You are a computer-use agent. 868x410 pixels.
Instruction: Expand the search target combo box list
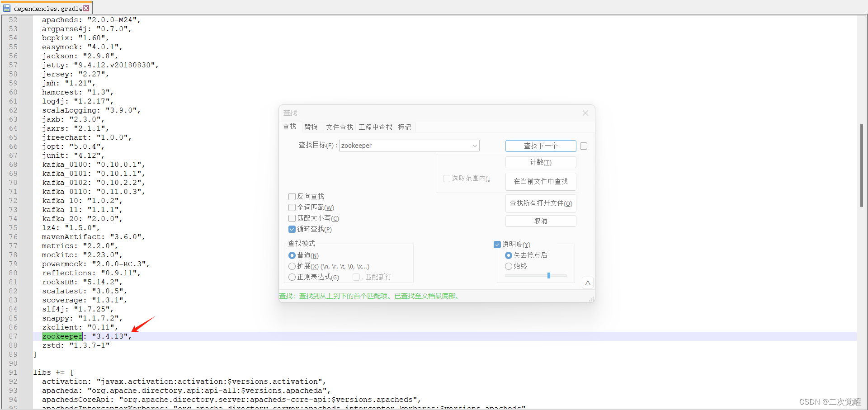click(474, 146)
